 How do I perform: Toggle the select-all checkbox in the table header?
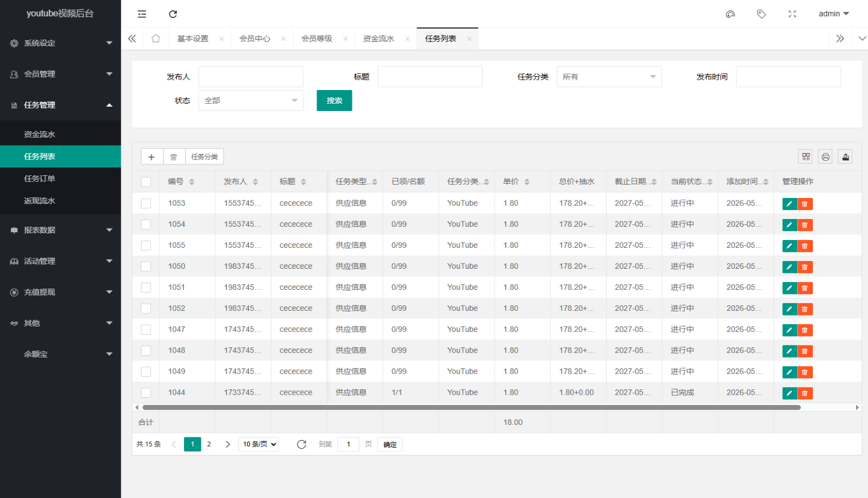146,182
